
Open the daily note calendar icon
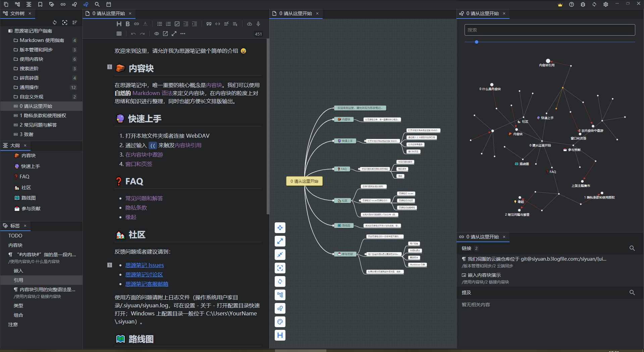[x=108, y=4]
